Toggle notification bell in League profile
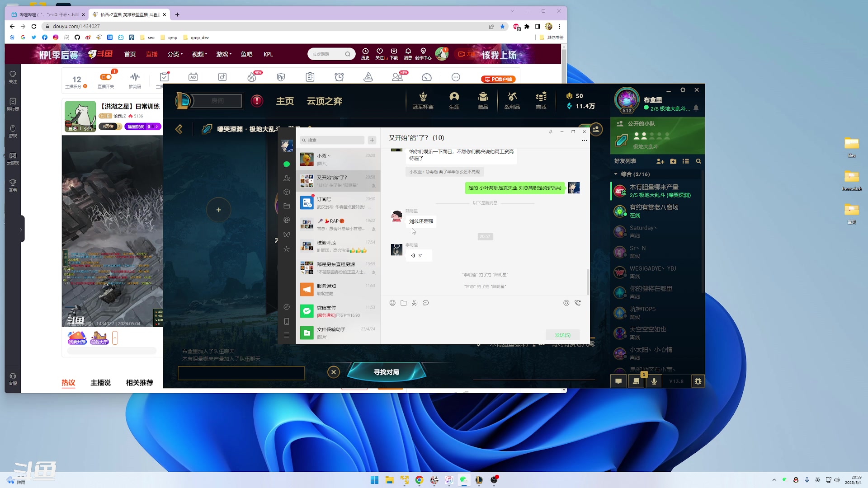The image size is (868, 488). coord(696,108)
